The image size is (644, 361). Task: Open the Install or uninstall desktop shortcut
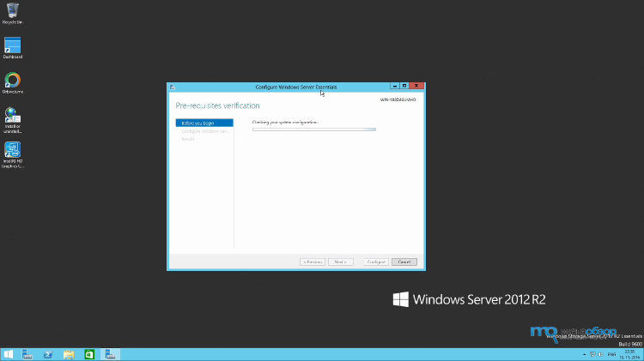12,120
